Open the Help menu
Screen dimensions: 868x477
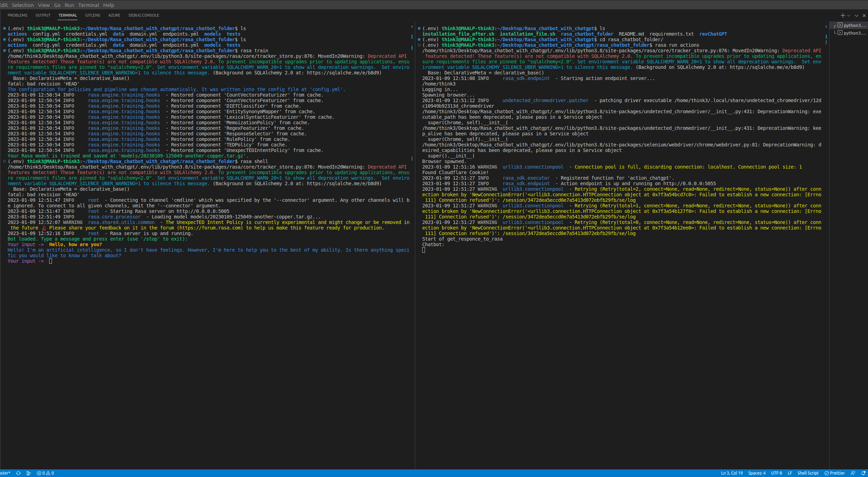108,5
